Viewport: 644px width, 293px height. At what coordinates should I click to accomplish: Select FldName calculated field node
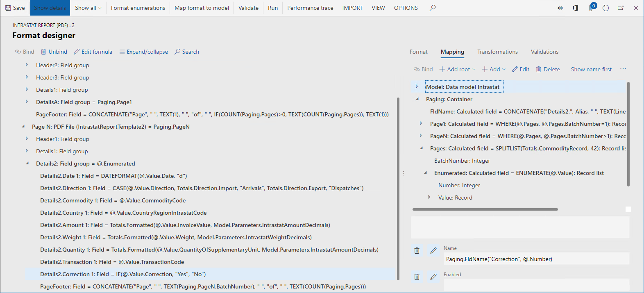(528, 111)
